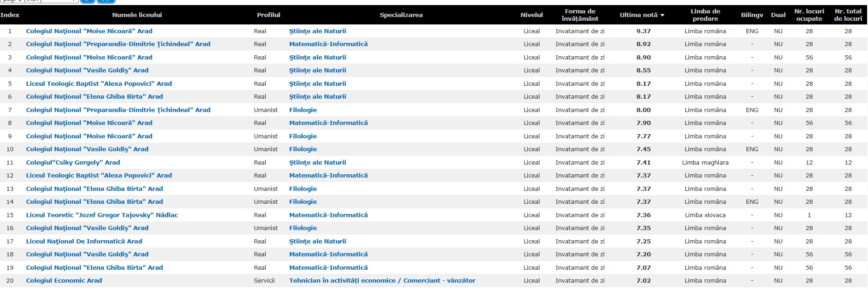
Task: Open Moise Nicoară school link in row 8
Action: coord(89,123)
